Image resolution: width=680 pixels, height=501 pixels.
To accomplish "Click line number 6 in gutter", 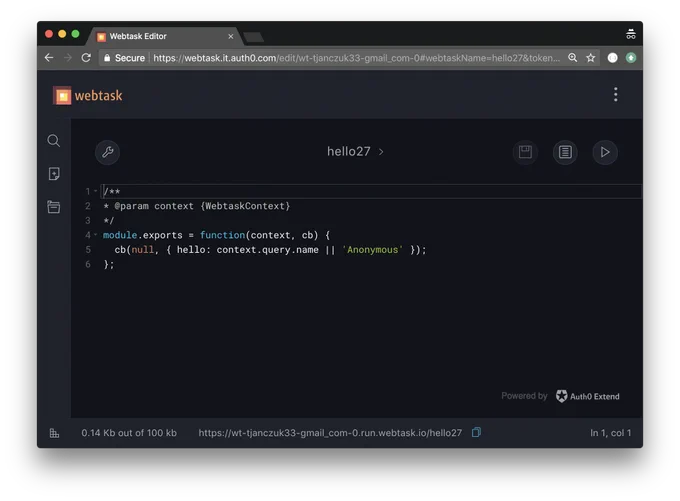I will [x=88, y=264].
